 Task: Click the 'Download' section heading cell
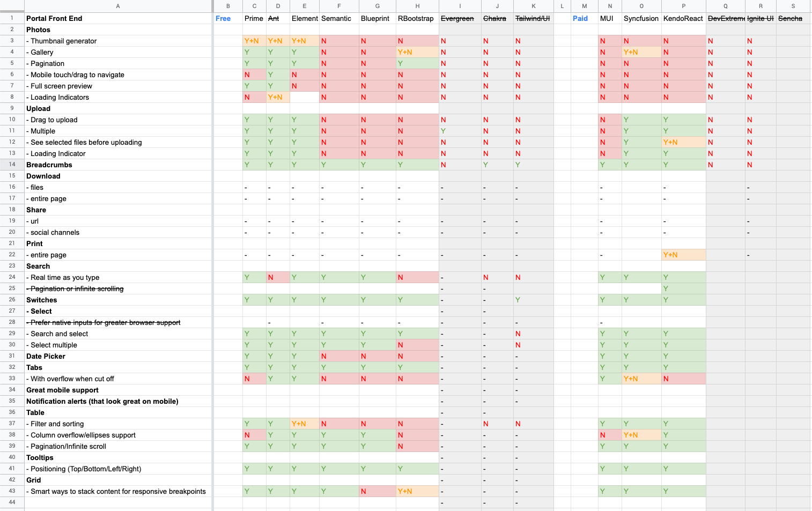click(118, 176)
